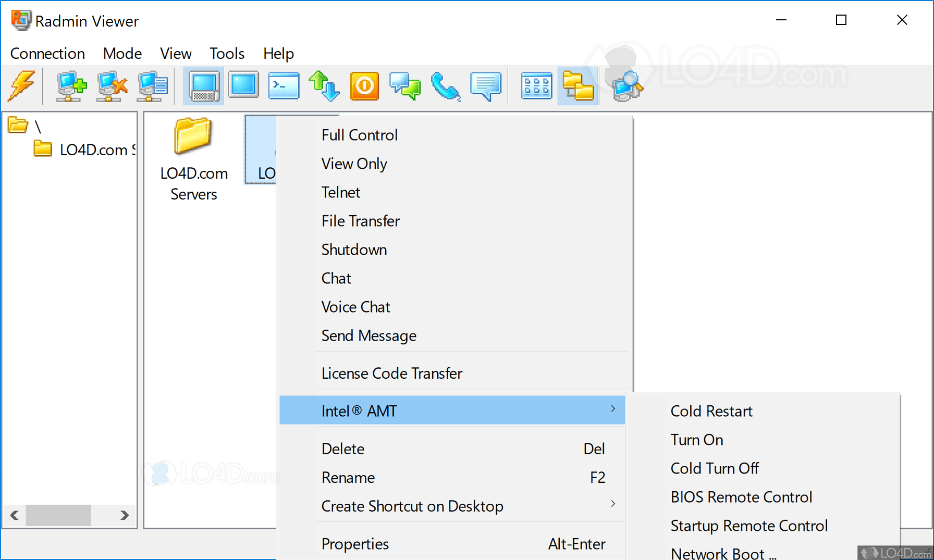Click the add new connection icon
This screenshot has height=560, width=934.
coord(71,86)
